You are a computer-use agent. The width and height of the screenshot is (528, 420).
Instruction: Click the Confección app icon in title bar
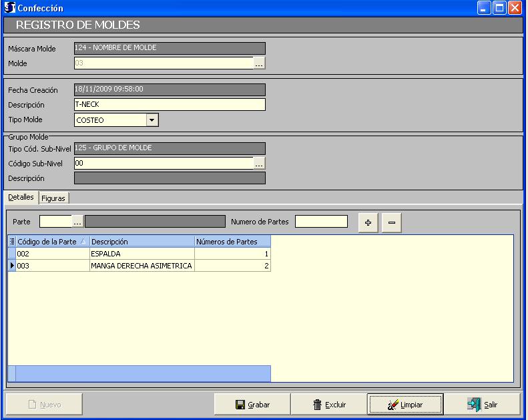click(9, 8)
